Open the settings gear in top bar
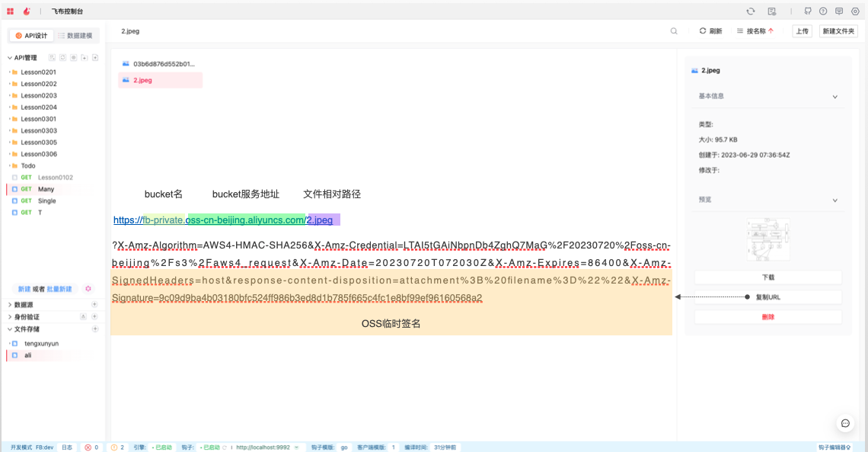The width and height of the screenshot is (868, 452). [x=855, y=11]
